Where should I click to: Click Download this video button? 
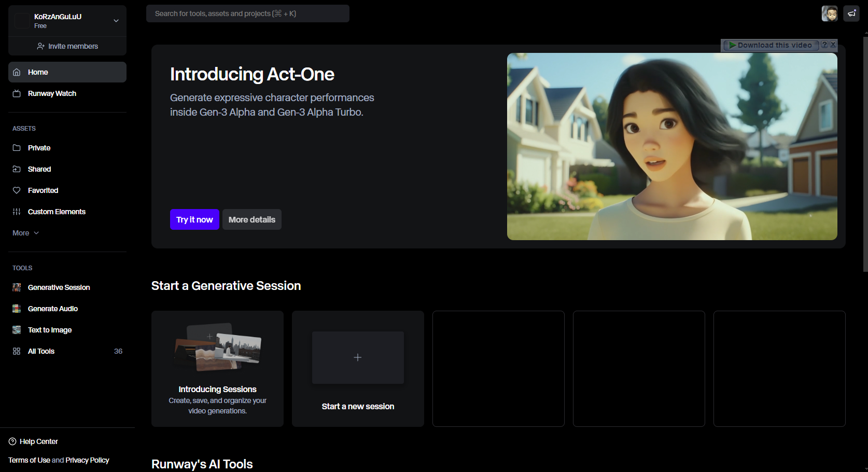771,45
